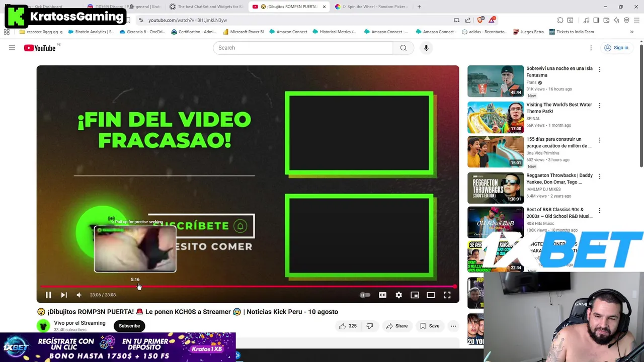The width and height of the screenshot is (644, 362).
Task: Open options for R&B Classics video
Action: pyautogui.click(x=599, y=211)
